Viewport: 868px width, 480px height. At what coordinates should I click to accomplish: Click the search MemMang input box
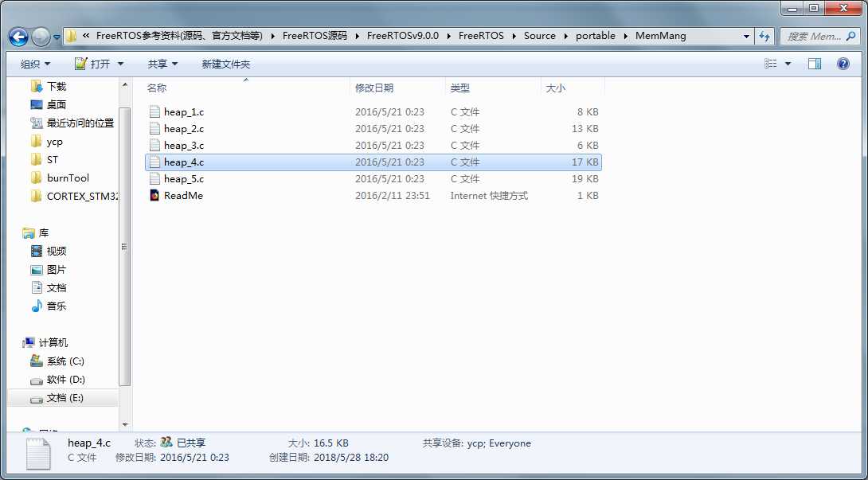point(819,37)
